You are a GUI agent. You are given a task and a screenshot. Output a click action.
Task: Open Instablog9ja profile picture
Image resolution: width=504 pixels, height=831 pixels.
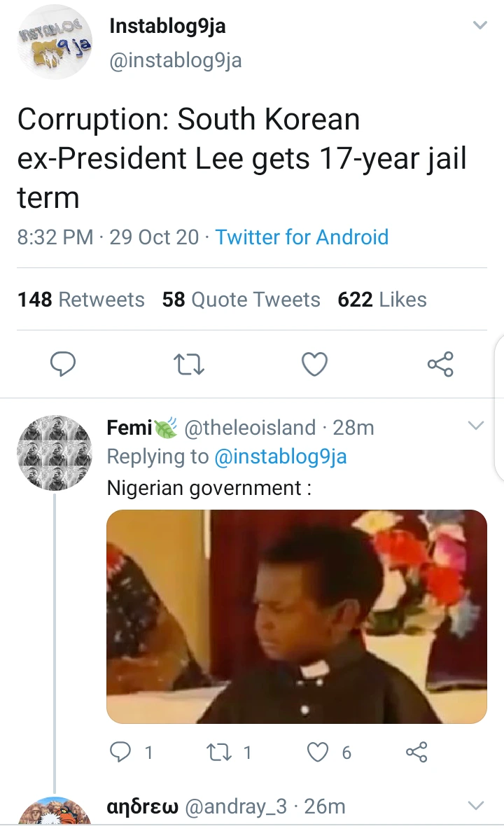tap(55, 42)
